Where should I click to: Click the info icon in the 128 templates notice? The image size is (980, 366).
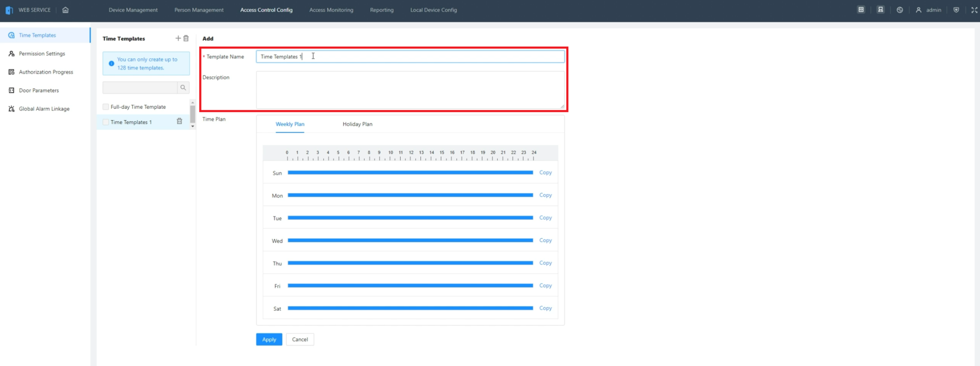click(x=112, y=64)
